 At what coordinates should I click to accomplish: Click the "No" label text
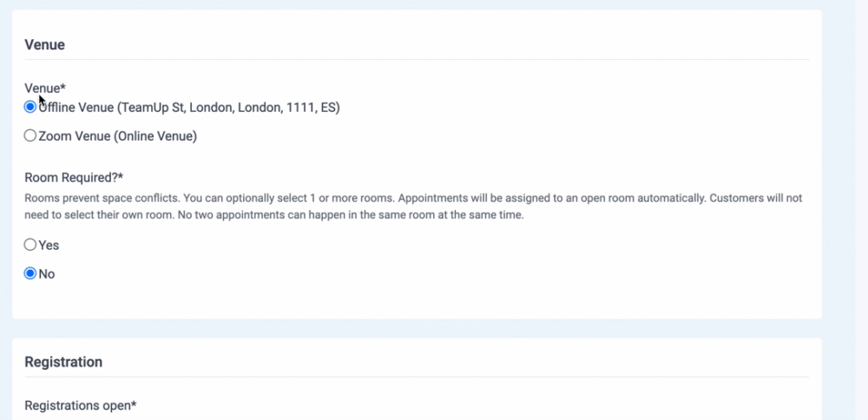point(47,274)
